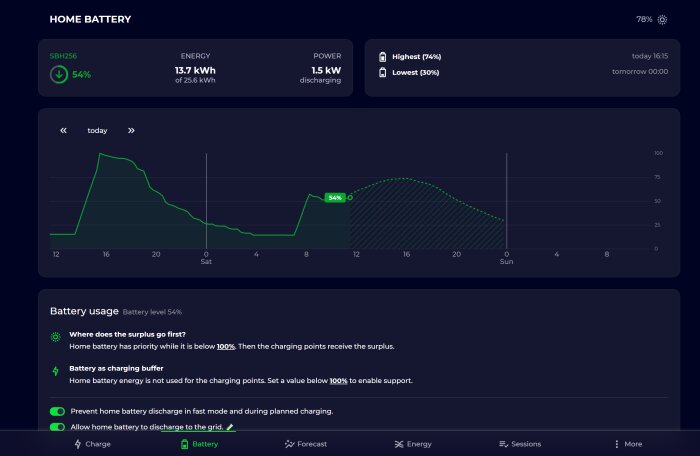700x456 pixels.
Task: Open More options with the three-dot icon
Action: [617, 444]
